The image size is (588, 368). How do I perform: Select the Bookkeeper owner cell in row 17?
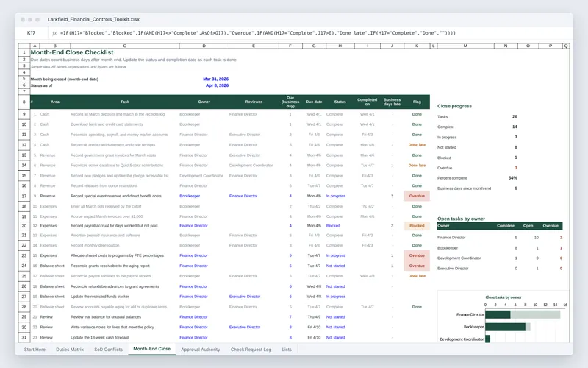[190, 196]
